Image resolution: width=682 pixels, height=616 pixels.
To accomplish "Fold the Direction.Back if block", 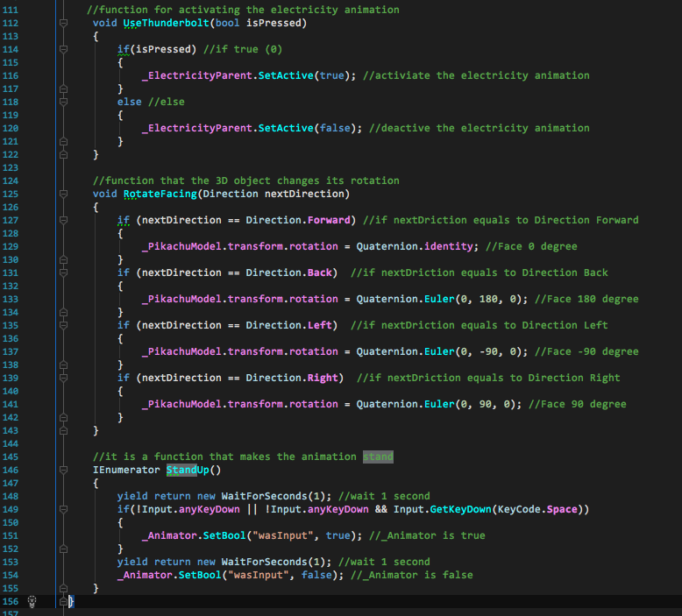I will click(63, 273).
